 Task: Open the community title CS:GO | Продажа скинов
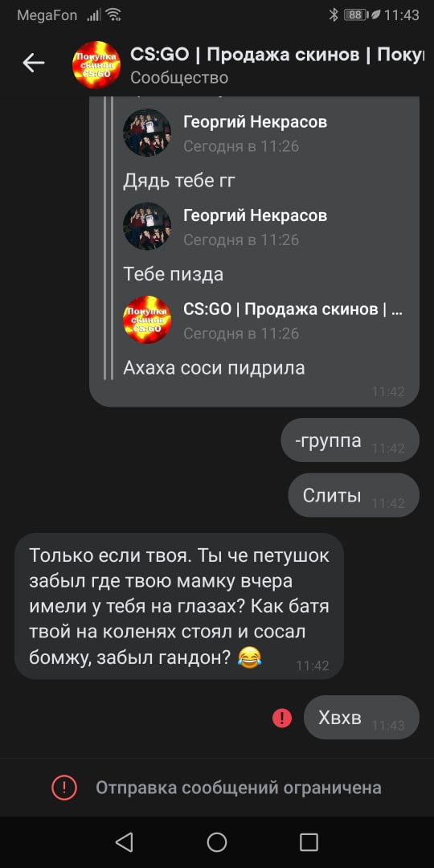276,55
